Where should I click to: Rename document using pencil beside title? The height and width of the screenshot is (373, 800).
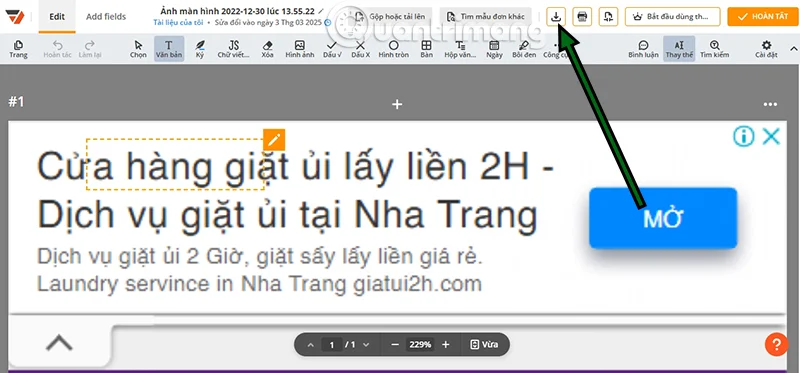[x=320, y=11]
